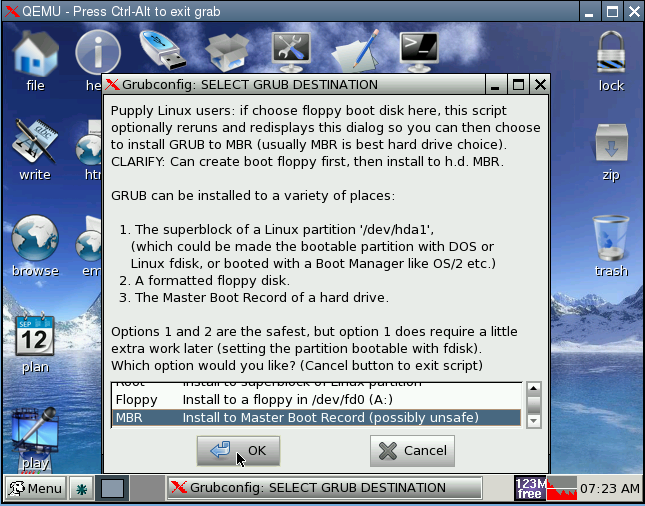Click the 123M free memory indicator

530,488
